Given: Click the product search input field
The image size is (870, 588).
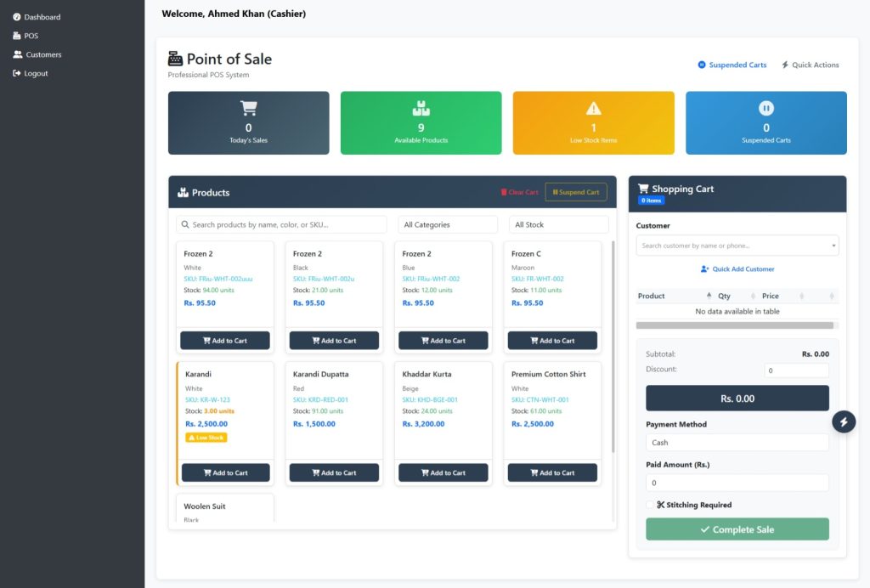Looking at the screenshot, I should coord(281,224).
